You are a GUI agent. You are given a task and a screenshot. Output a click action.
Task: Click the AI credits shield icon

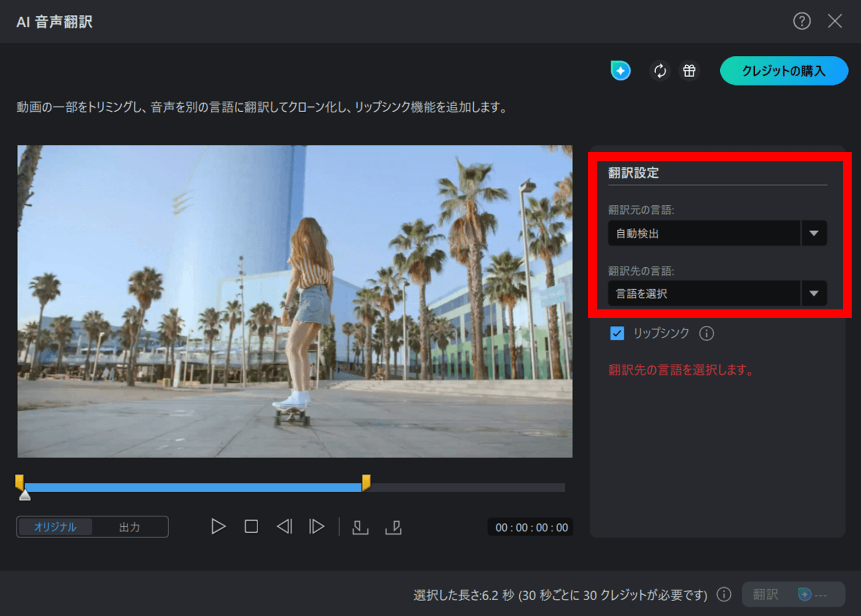pos(621,71)
